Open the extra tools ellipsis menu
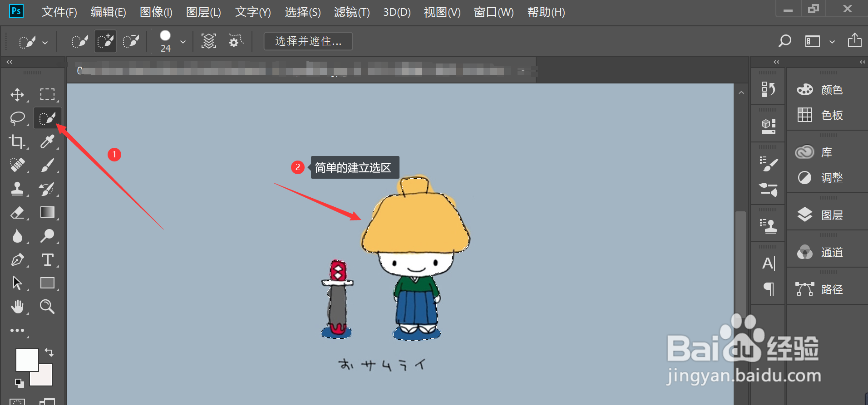868x405 pixels. click(x=17, y=331)
